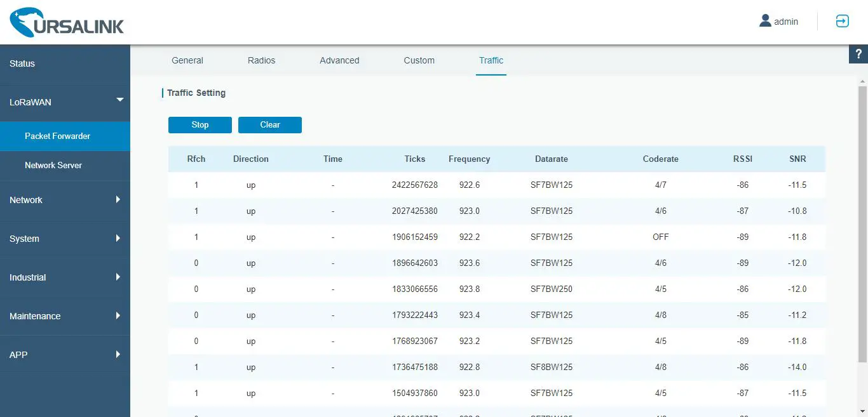868x417 pixels.
Task: Expand the System menu
Action: click(65, 239)
